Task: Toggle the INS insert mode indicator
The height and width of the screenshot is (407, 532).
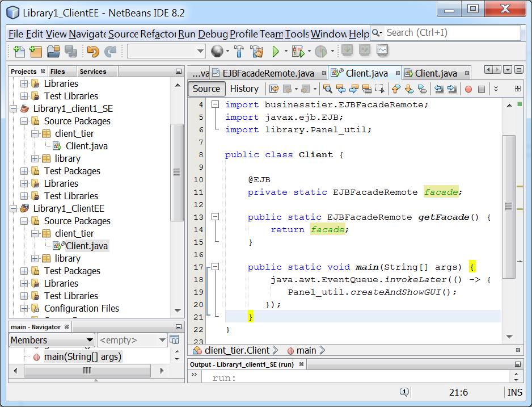Action: (514, 392)
